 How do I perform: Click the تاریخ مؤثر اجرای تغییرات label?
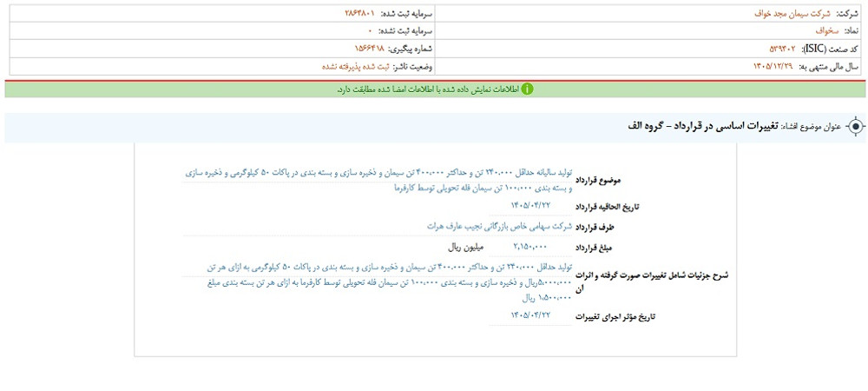(616, 318)
